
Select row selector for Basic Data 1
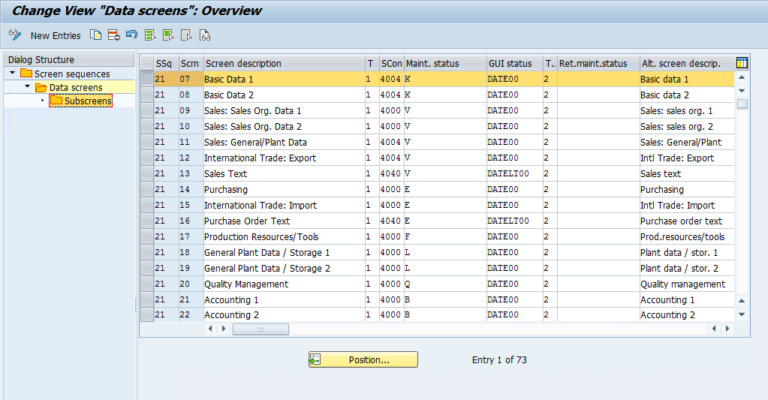pos(145,79)
